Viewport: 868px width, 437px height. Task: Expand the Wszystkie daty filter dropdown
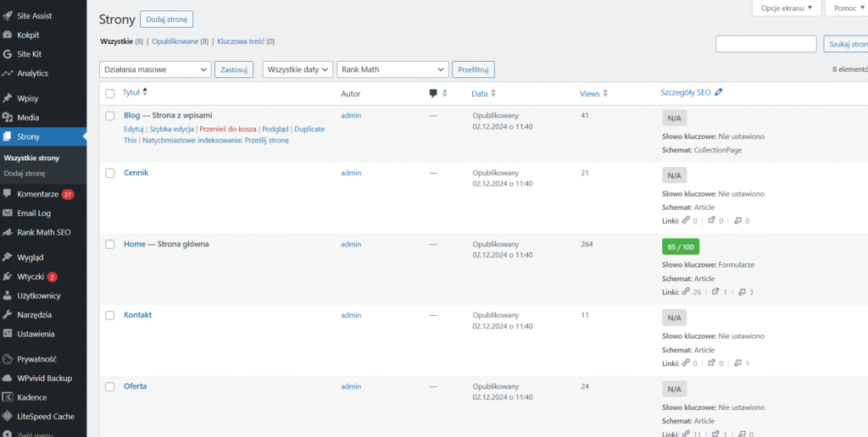(x=298, y=69)
